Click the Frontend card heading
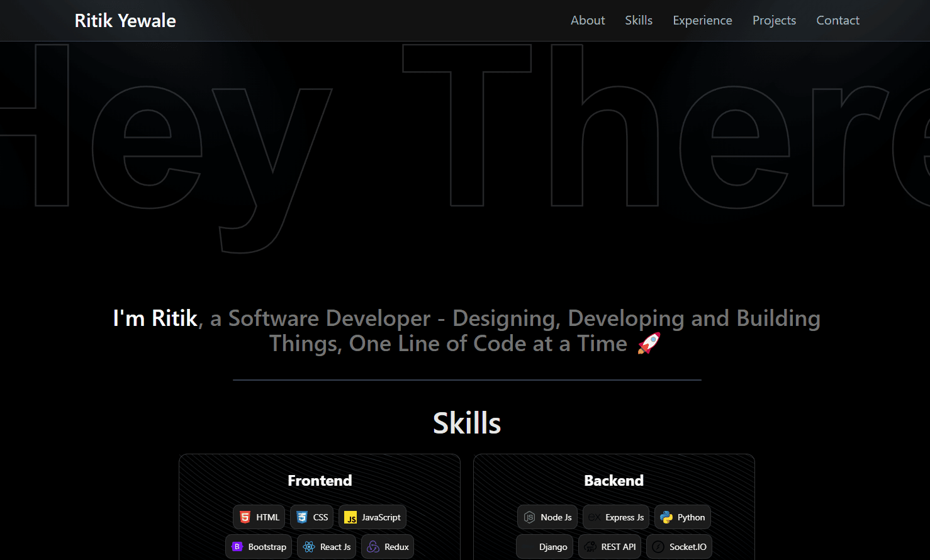This screenshot has width=930, height=560. [320, 481]
